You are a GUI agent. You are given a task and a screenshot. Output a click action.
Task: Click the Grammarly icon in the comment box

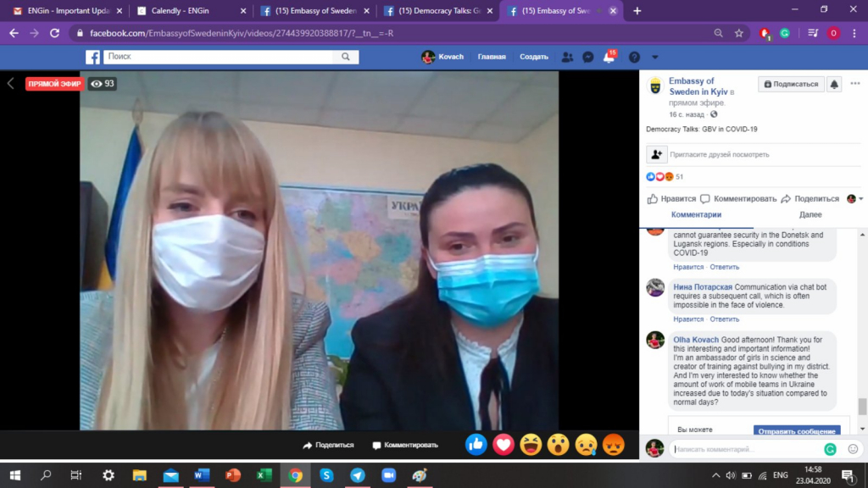tap(831, 449)
